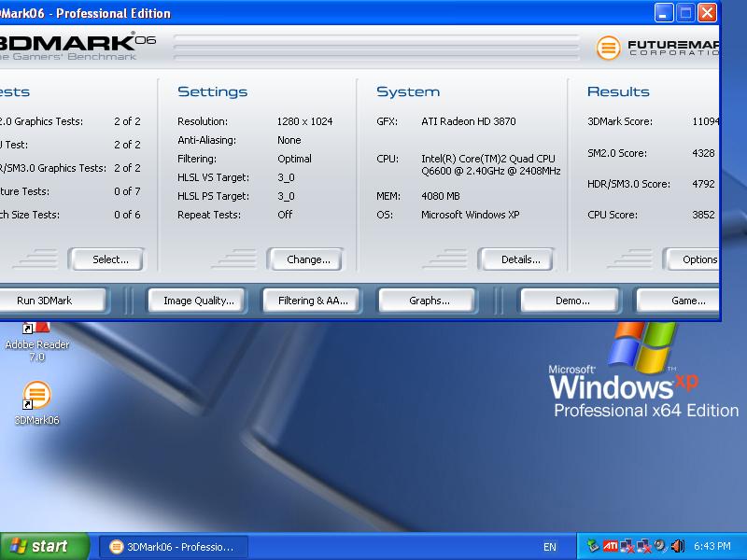
Task: Click the first disconnected network tray icon
Action: tap(627, 546)
